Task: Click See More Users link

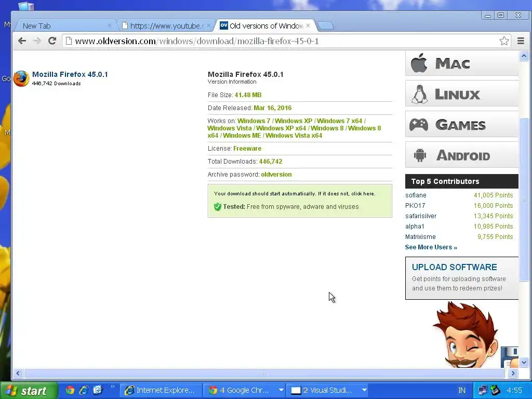Action: tap(431, 247)
